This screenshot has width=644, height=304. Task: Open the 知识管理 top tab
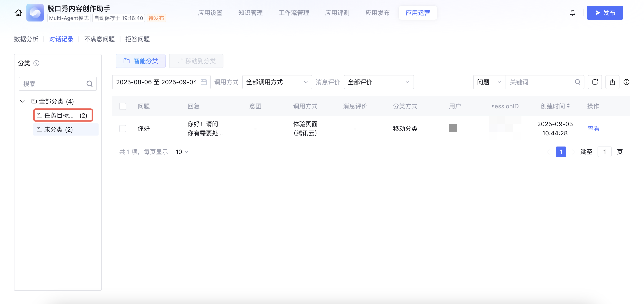pyautogui.click(x=250, y=13)
